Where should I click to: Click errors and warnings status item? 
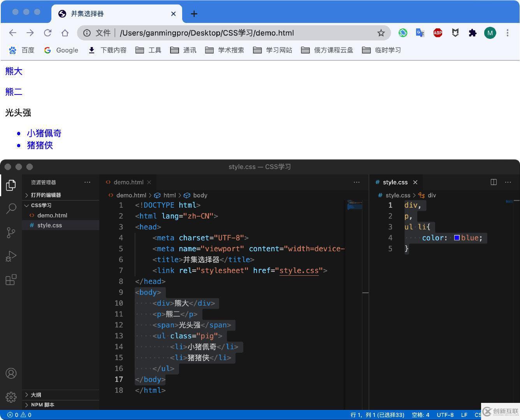click(x=19, y=415)
